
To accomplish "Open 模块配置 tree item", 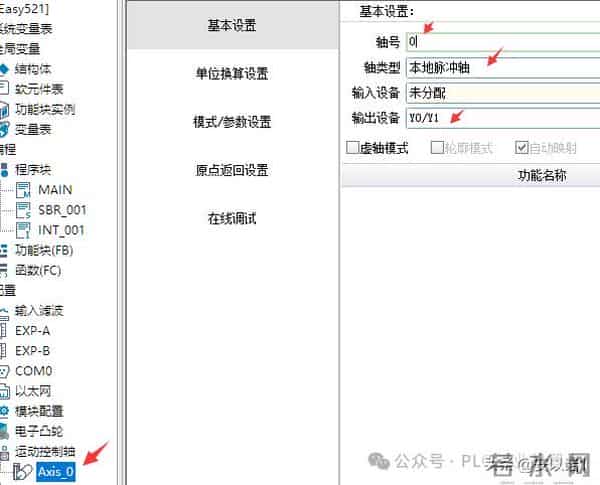I will (x=39, y=411).
